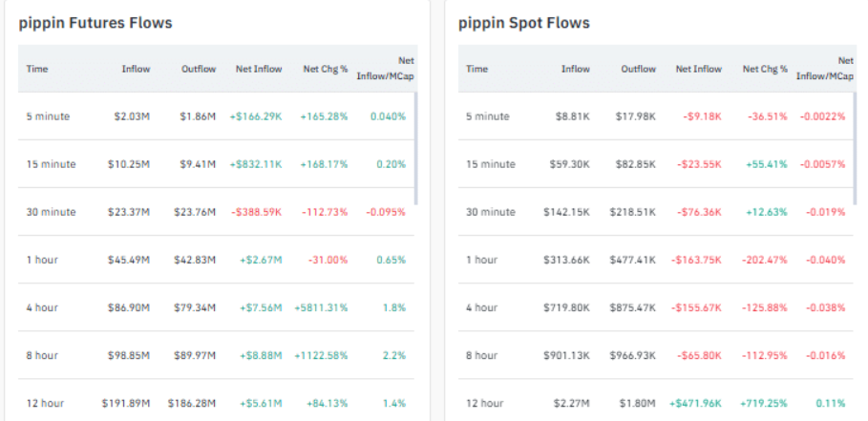The width and height of the screenshot is (868, 421).
Task: Sort Spot Flows by Time column header
Action: tap(476, 69)
